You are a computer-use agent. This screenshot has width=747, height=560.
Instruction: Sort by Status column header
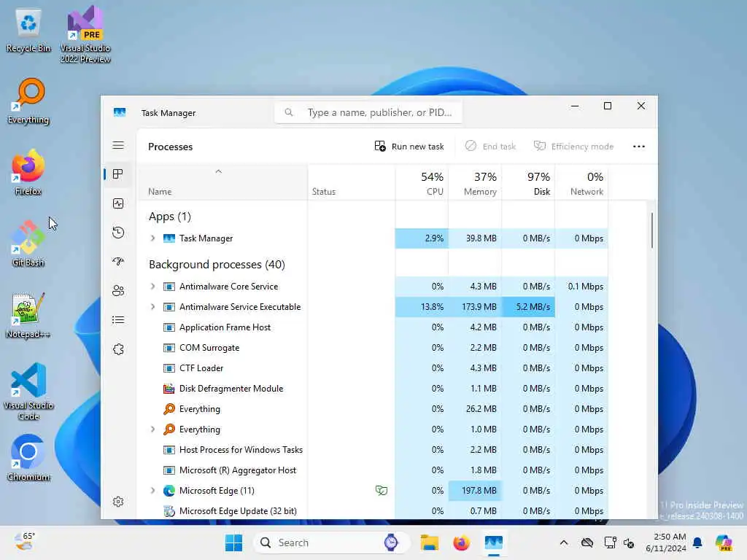tap(351, 183)
